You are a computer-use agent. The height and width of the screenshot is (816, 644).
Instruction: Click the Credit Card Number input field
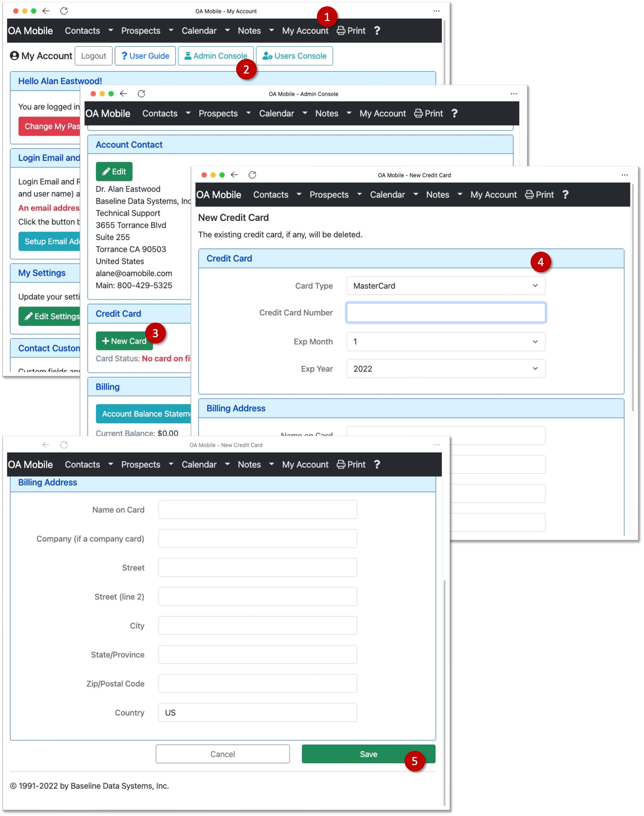point(445,313)
